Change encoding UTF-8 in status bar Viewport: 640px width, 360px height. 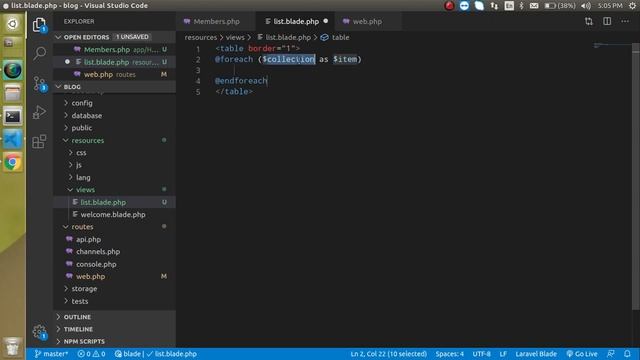(482, 354)
